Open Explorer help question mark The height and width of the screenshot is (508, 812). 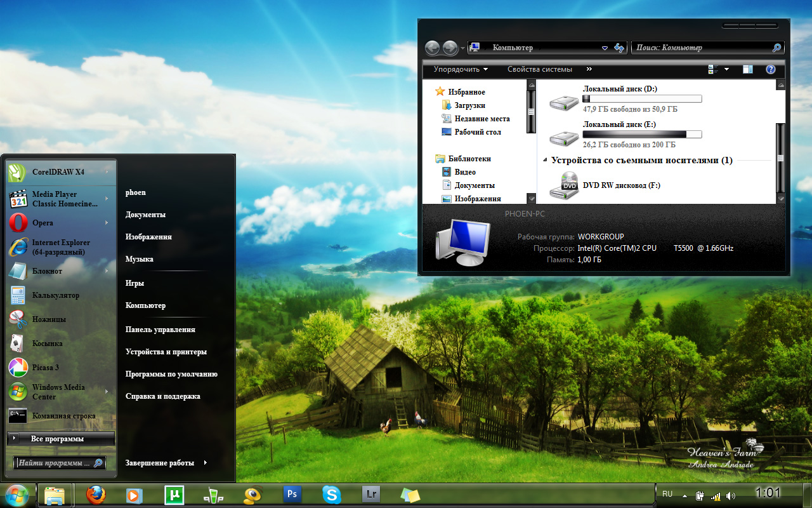[x=771, y=69]
